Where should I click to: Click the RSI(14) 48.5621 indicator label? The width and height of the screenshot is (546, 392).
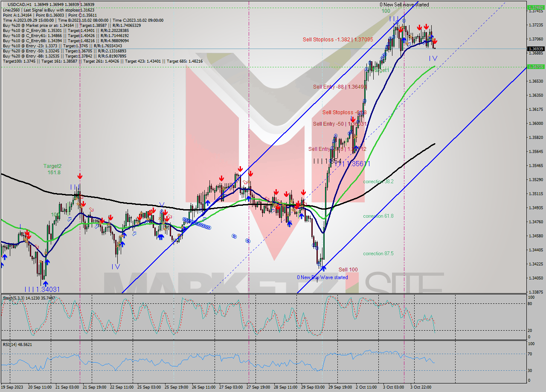[x=18, y=344]
